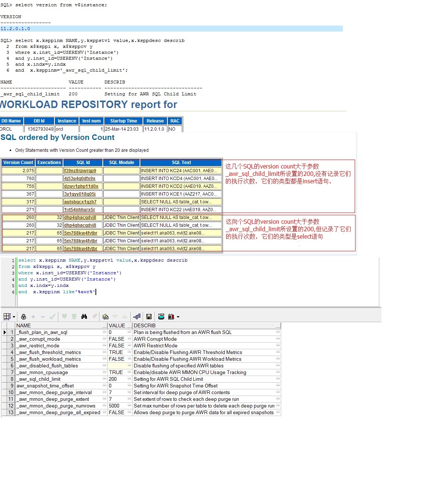Click the floppy disk save icon
445x504 pixels.
coord(149,317)
